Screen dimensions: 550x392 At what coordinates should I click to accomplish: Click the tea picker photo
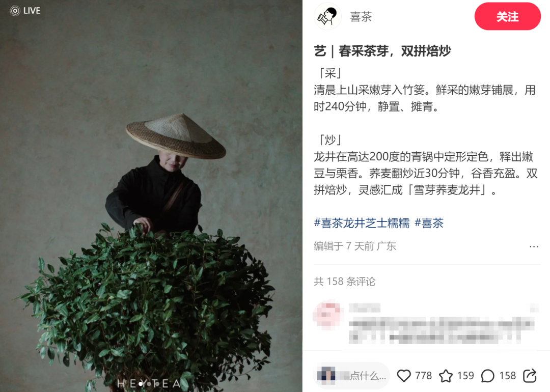point(151,196)
